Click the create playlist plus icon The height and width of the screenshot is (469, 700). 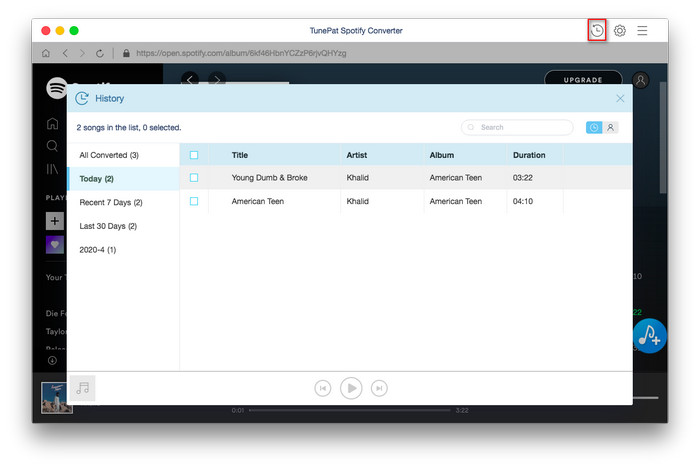(x=54, y=221)
